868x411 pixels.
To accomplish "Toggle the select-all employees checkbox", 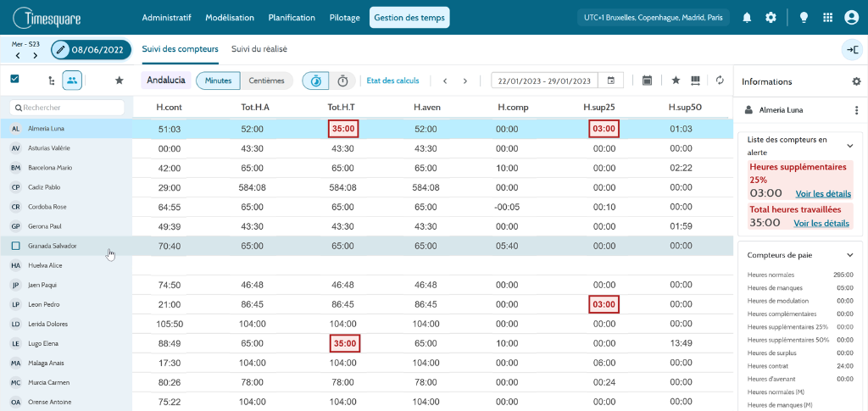I will coord(15,79).
